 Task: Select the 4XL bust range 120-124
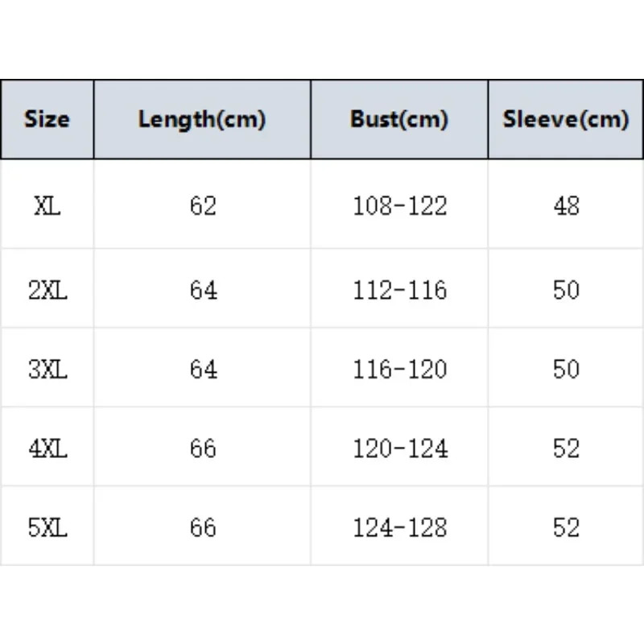point(399,448)
